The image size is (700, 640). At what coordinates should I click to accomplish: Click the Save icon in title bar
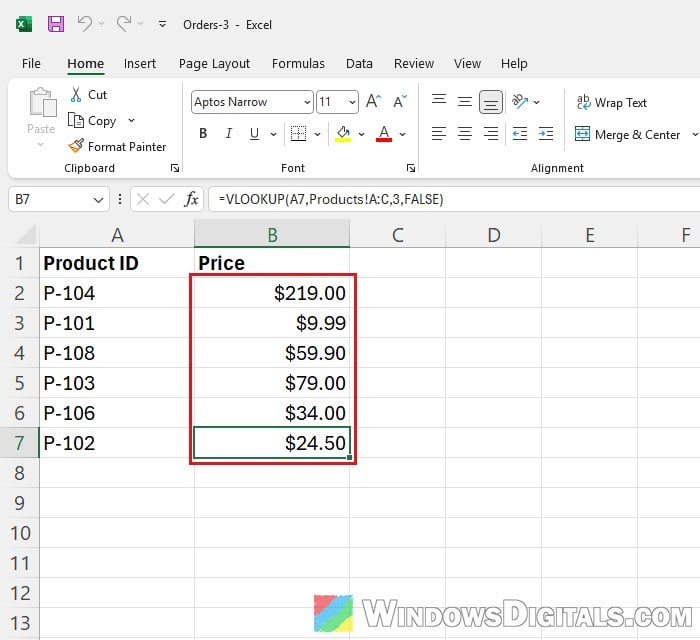(56, 24)
